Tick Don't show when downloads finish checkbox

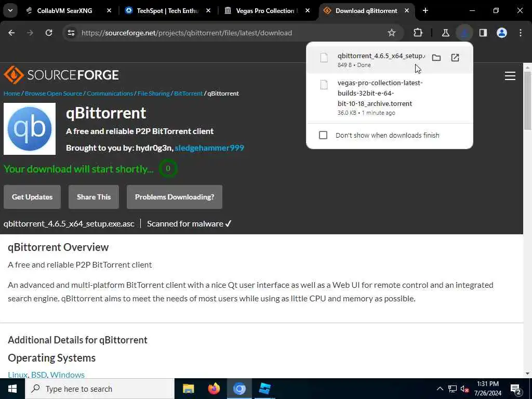[x=323, y=136]
